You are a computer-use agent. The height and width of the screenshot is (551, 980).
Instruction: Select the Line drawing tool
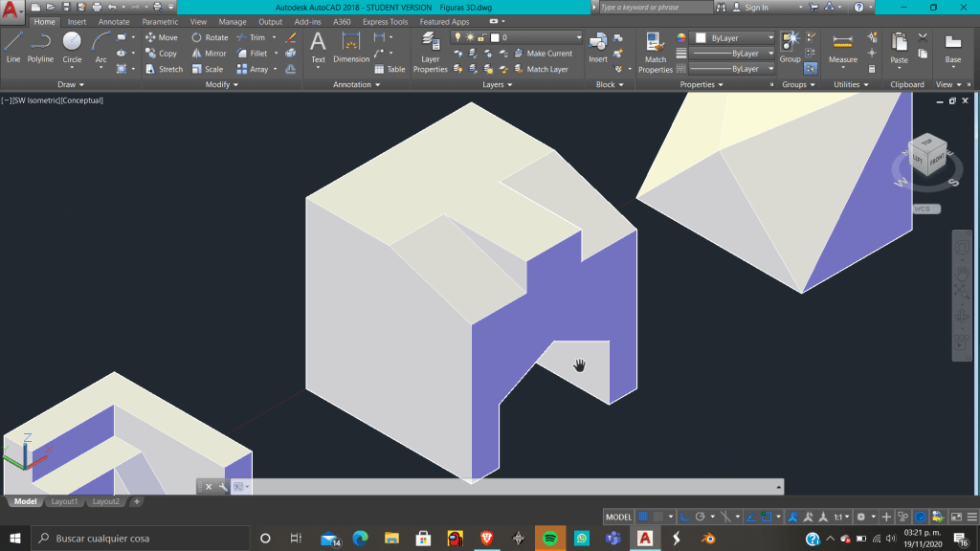click(x=13, y=46)
